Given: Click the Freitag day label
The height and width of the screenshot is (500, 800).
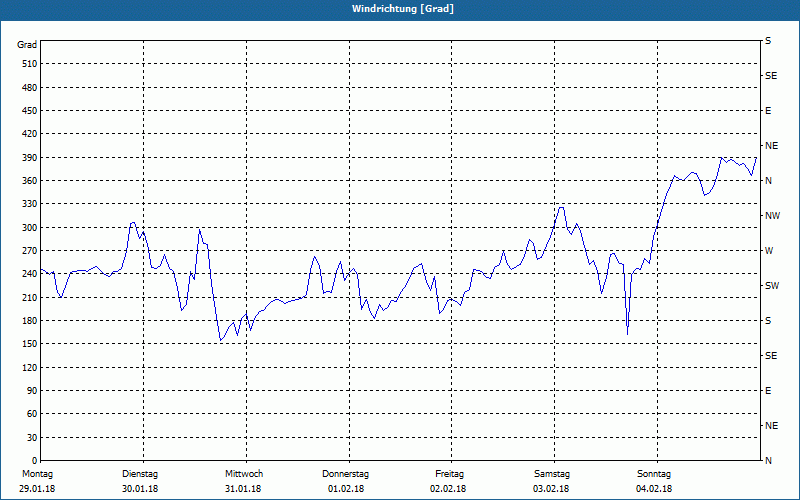Looking at the screenshot, I should (449, 474).
